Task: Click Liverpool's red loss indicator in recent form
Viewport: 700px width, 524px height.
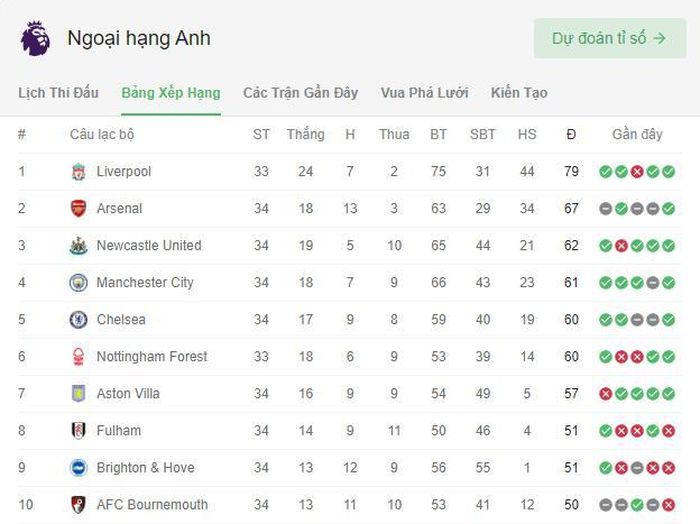Action: (637, 172)
